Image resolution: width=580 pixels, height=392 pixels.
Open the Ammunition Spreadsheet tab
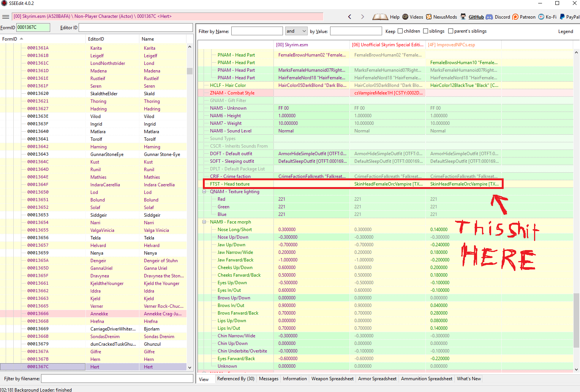pyautogui.click(x=427, y=379)
